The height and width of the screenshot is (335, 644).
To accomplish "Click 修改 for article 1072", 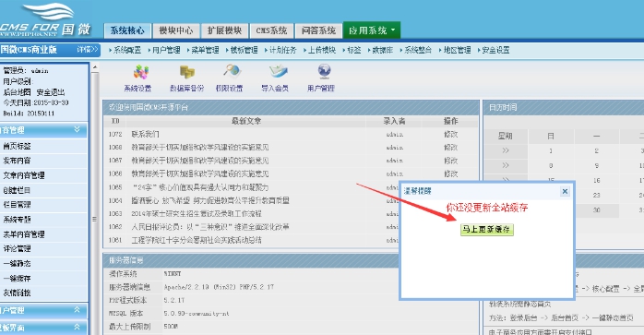I will click(x=450, y=134).
